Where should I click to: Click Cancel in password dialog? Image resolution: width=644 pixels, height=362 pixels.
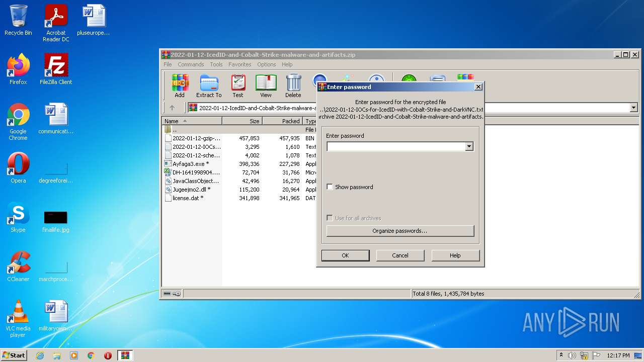[400, 255]
